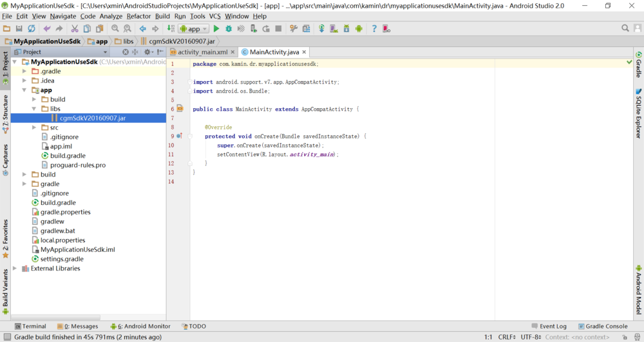Open the Refactor menu
Screen dimensions: 644x342
pos(138,16)
